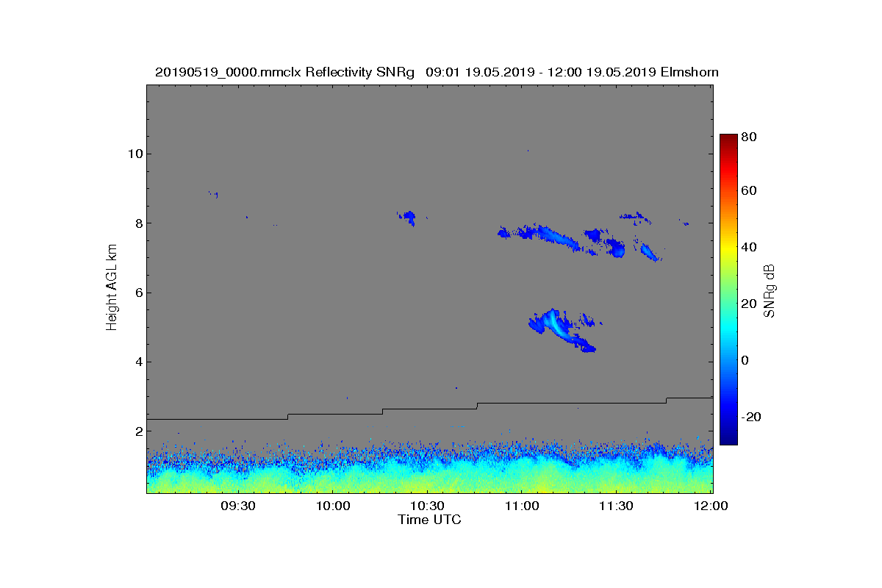Click the 'Height AGL km' axis label

[112, 289]
